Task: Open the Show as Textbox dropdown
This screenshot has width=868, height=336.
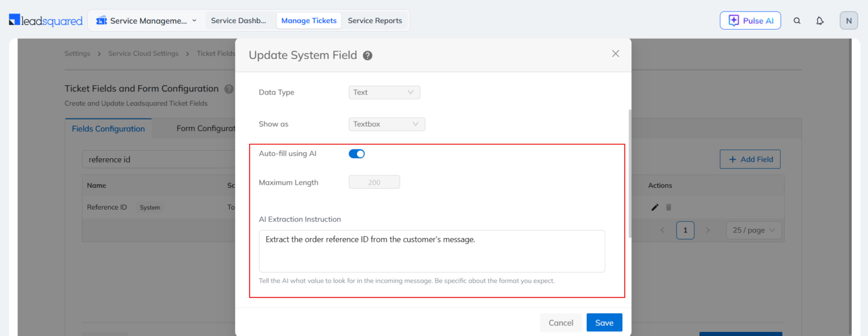Action: coord(387,124)
